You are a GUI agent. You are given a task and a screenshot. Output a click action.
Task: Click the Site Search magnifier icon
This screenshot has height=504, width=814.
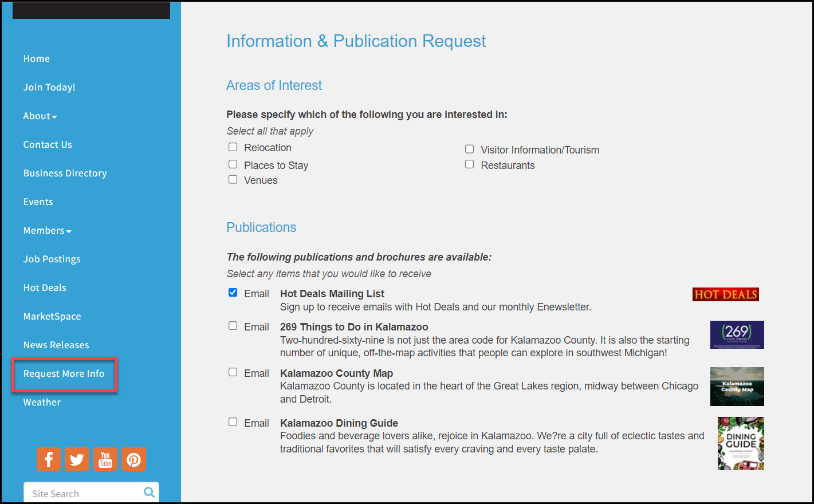pos(150,493)
